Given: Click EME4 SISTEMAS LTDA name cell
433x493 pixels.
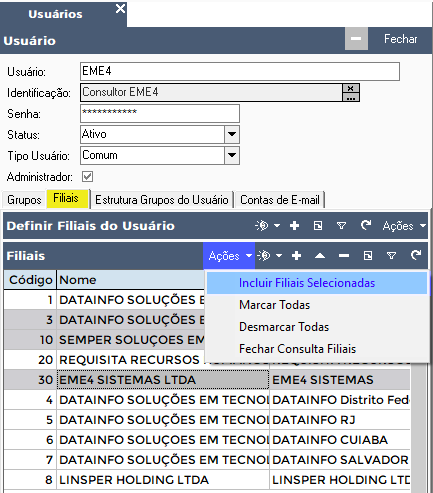Looking at the screenshot, I should 163,380.
